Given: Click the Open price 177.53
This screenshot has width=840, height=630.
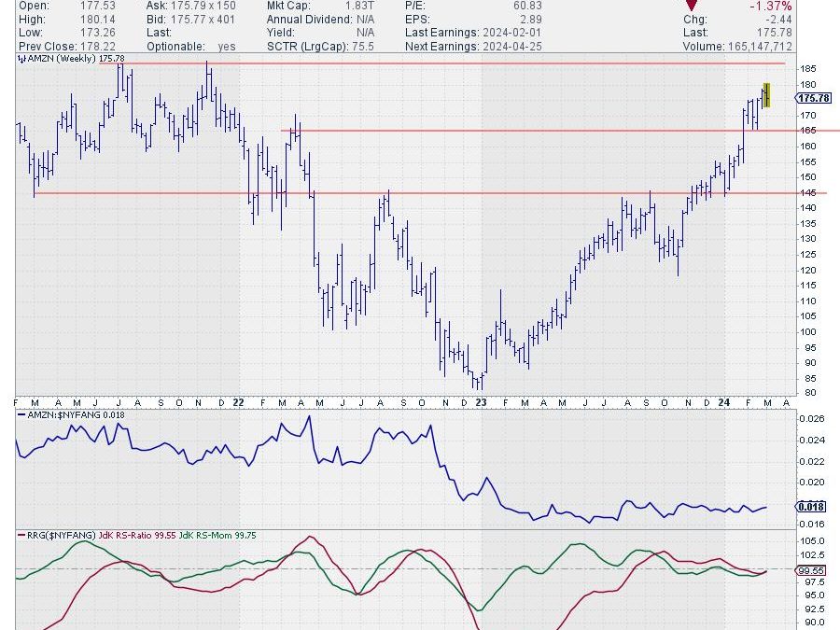Looking at the screenshot, I should (97, 6).
